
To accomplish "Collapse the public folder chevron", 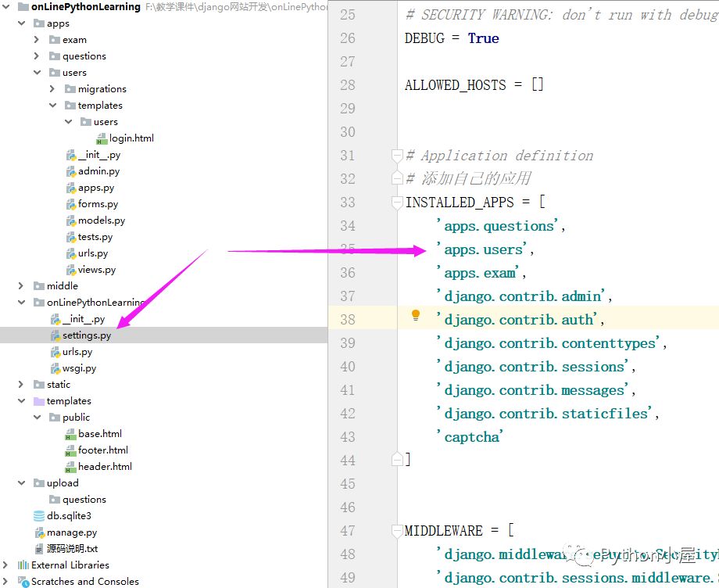I will point(38,417).
